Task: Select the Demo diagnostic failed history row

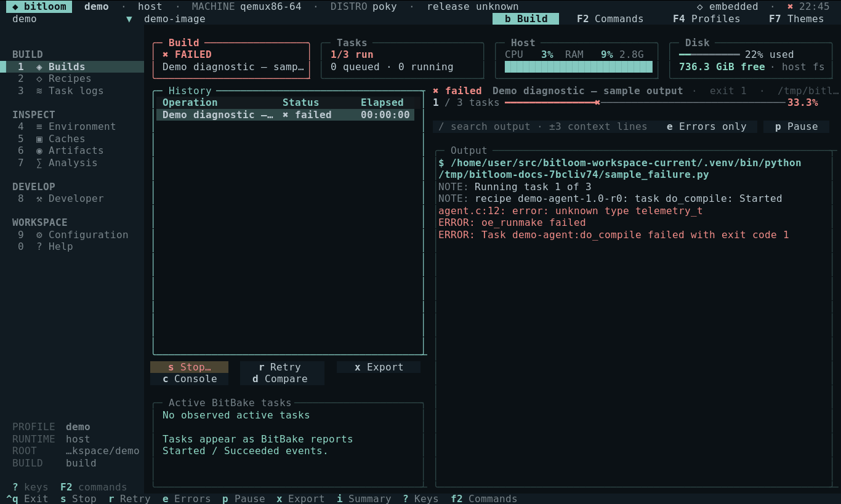Action: pos(285,115)
